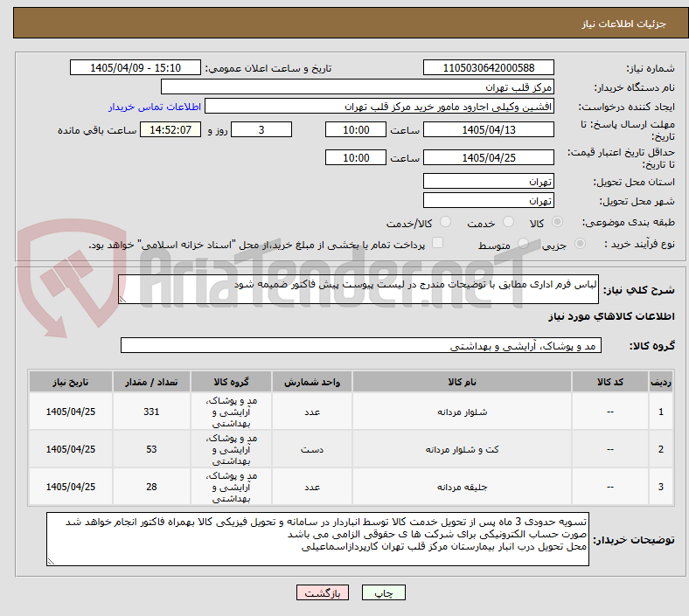
Task: Click the price validity date field 1405/04/25
Action: 488,157
